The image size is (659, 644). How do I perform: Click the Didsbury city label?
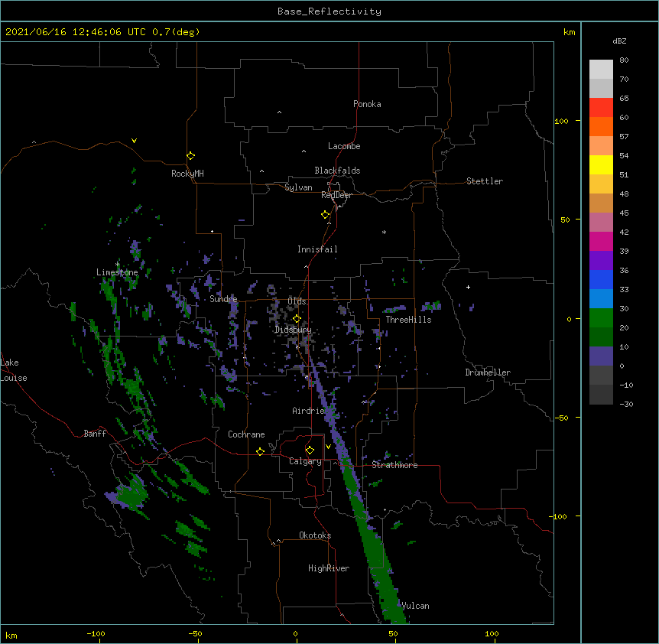click(294, 330)
